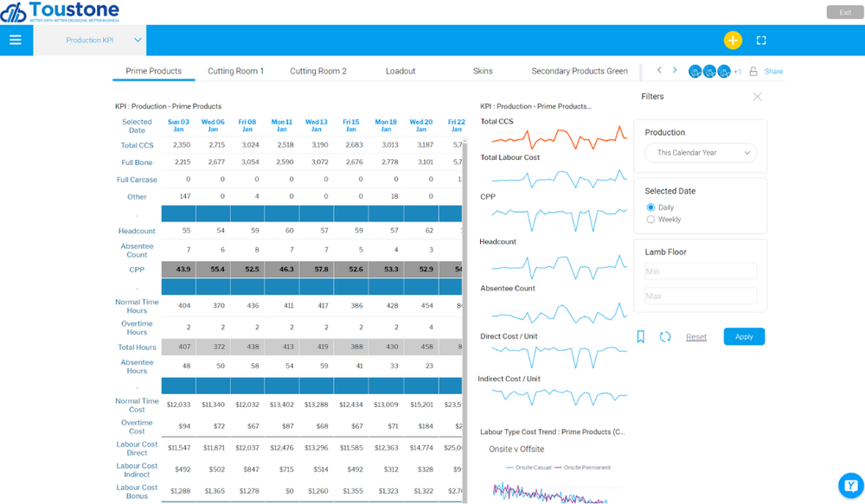Click the Wed 13 Jan column header

coord(316,125)
